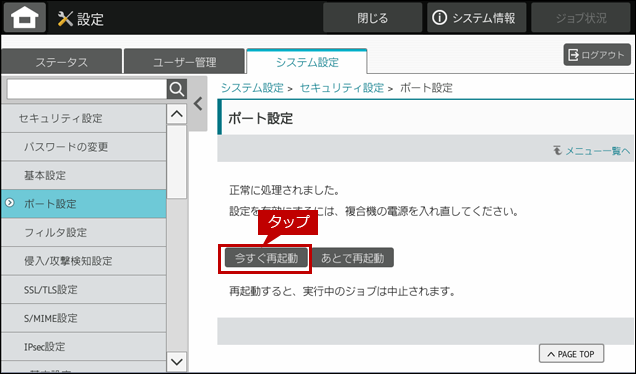Tap the 閉じる button in header
Viewport: 636px width, 374px height.
tap(372, 18)
